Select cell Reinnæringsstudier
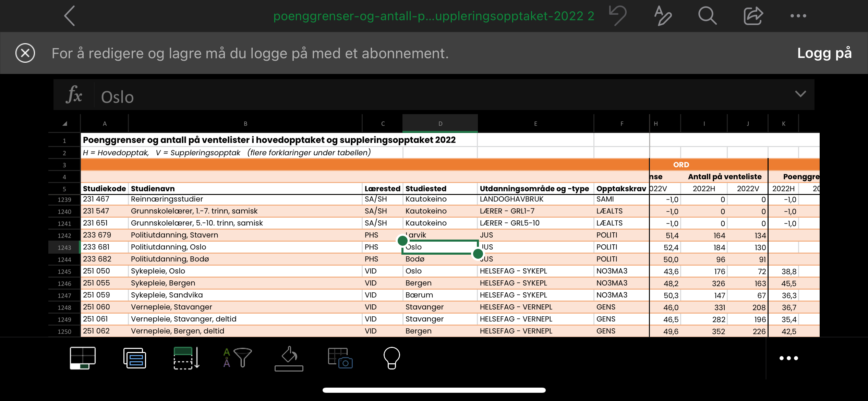 point(245,199)
